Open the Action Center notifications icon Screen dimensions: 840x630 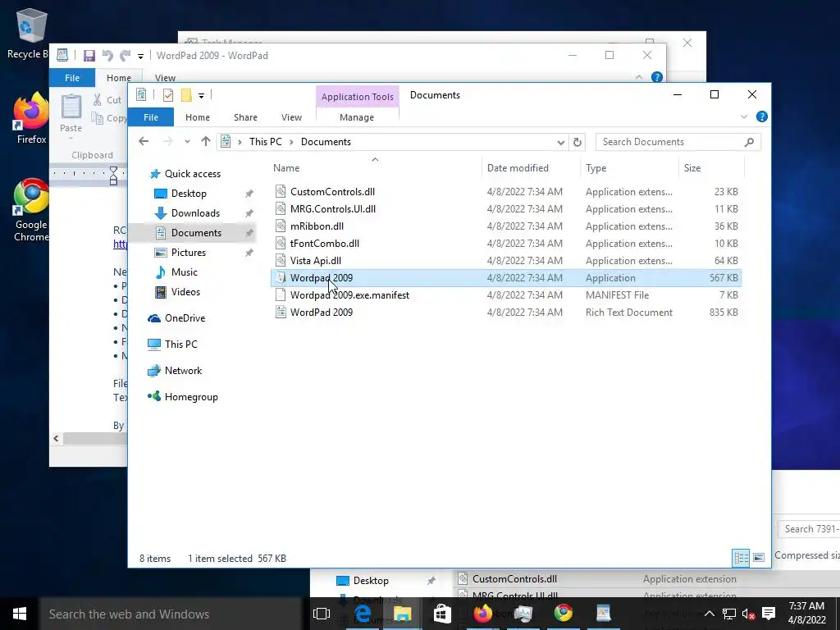coord(768,614)
